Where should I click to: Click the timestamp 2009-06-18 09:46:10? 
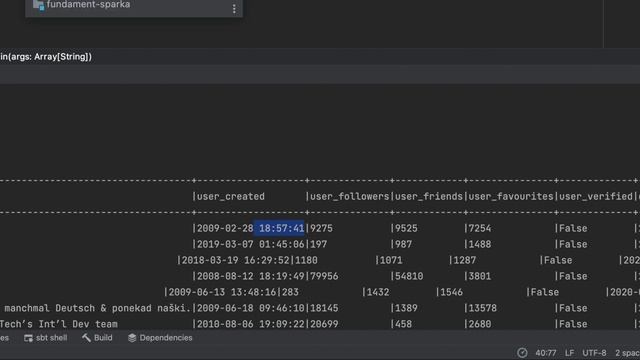pyautogui.click(x=251, y=308)
